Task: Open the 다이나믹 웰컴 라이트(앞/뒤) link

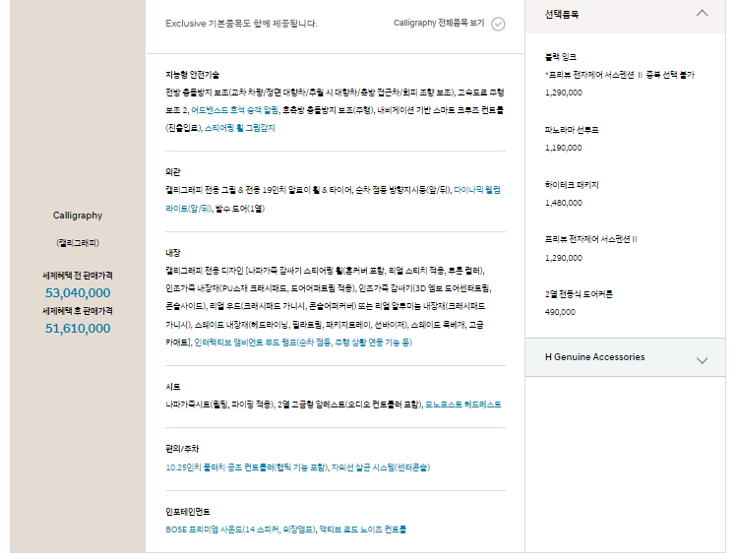Action: (333, 199)
